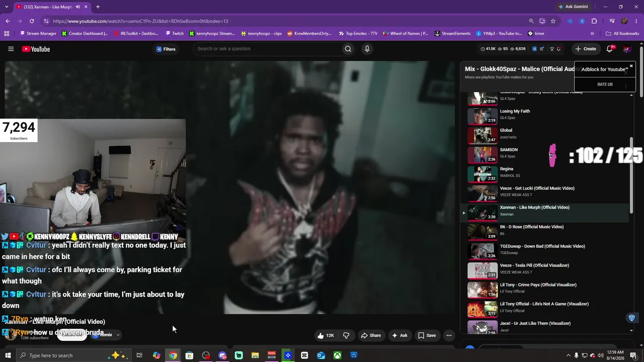644x362 pixels.
Task: Show hidden system tray icons
Action: coord(569,355)
